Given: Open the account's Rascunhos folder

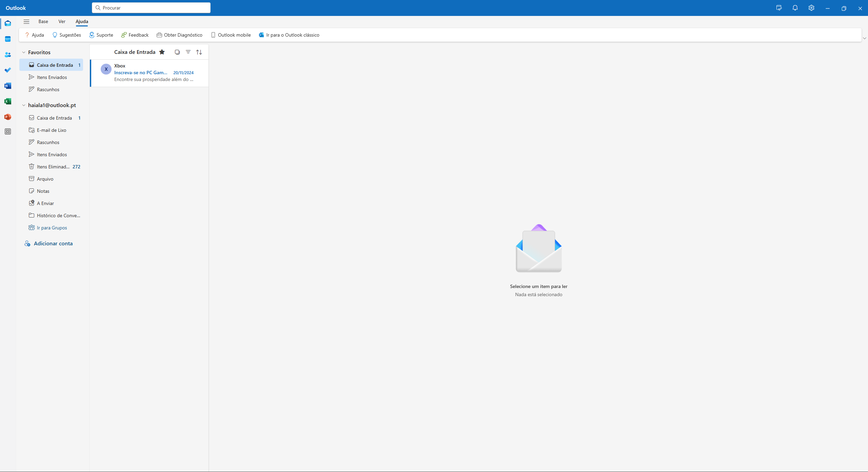Looking at the screenshot, I should pyautogui.click(x=51, y=142).
